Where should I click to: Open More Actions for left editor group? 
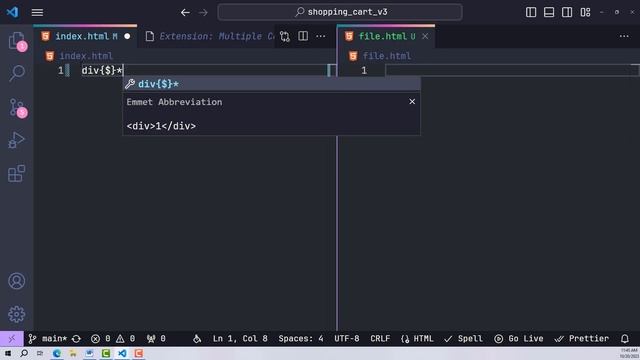tap(321, 36)
